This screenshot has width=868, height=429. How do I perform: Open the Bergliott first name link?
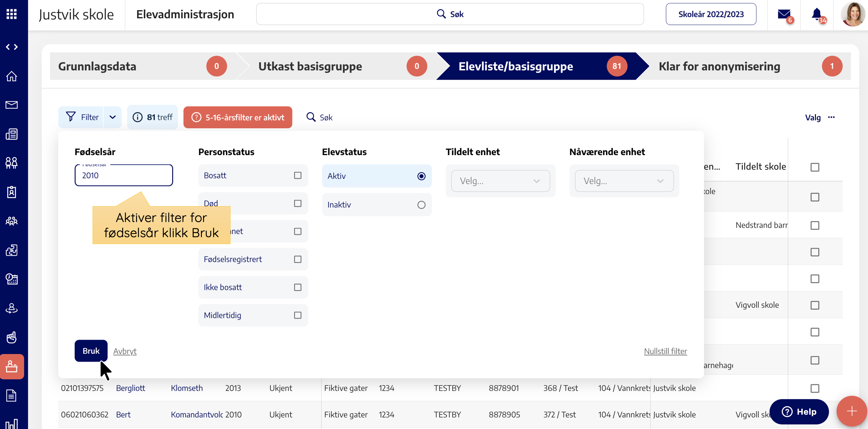(x=130, y=388)
